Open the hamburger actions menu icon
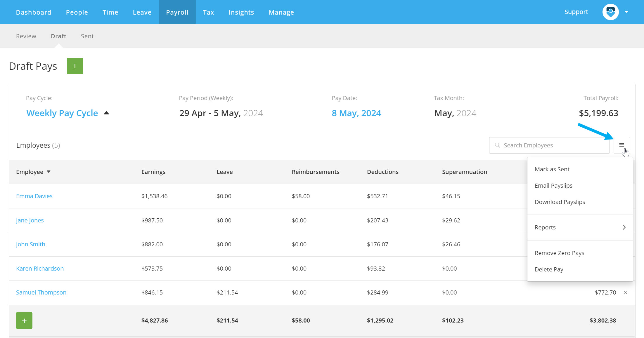Image resolution: width=644 pixels, height=338 pixels. (622, 145)
